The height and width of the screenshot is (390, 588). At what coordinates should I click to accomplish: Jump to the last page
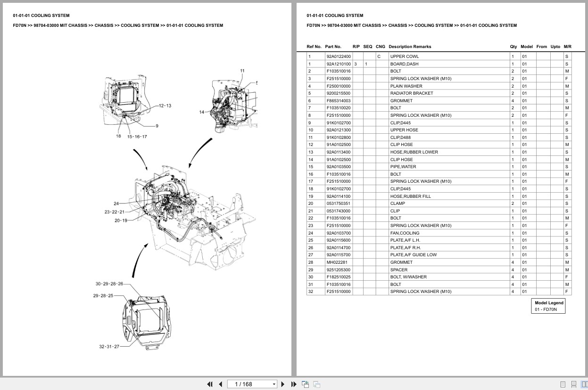coord(294,384)
